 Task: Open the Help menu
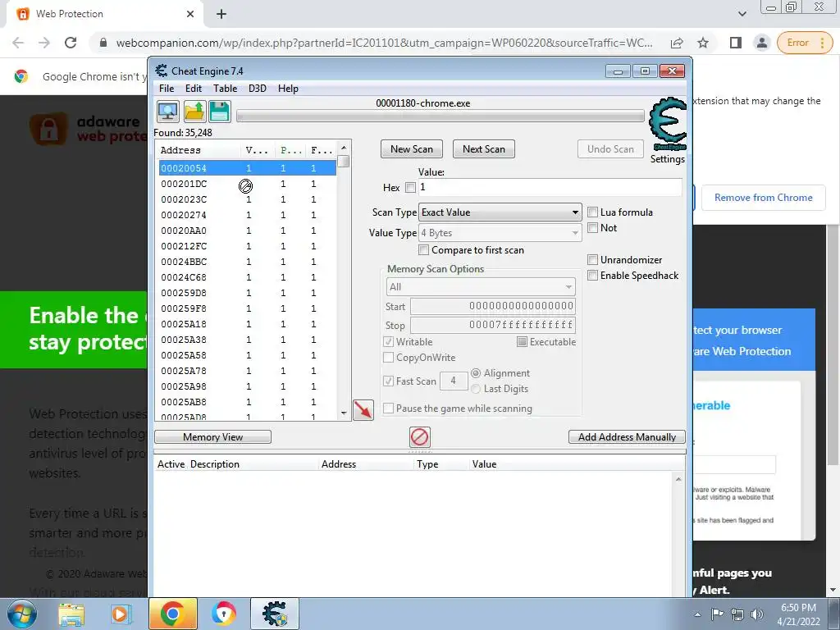click(288, 89)
